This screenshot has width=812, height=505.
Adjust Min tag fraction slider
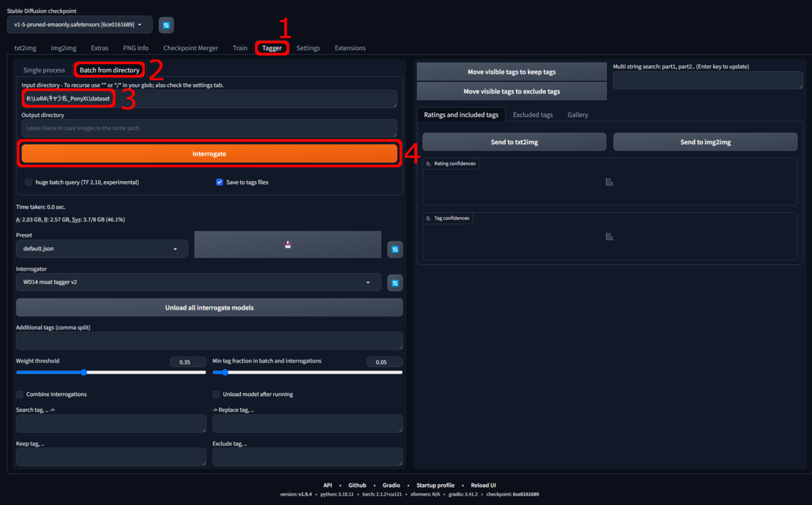(x=307, y=372)
